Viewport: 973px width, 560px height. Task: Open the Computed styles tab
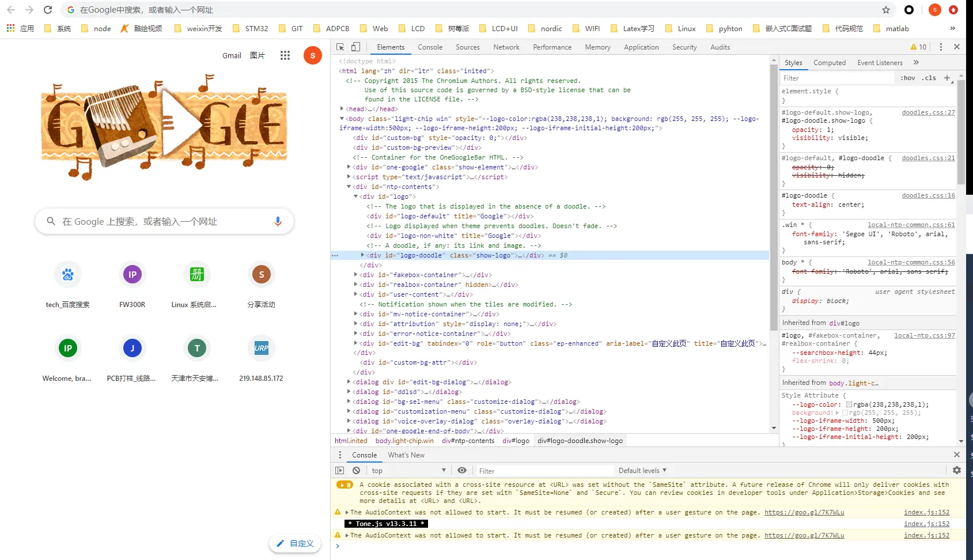830,63
